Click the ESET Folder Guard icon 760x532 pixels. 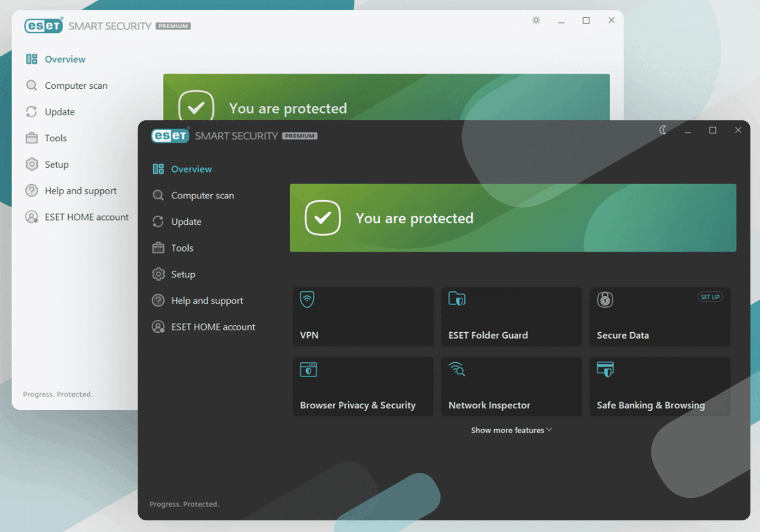[x=457, y=299]
